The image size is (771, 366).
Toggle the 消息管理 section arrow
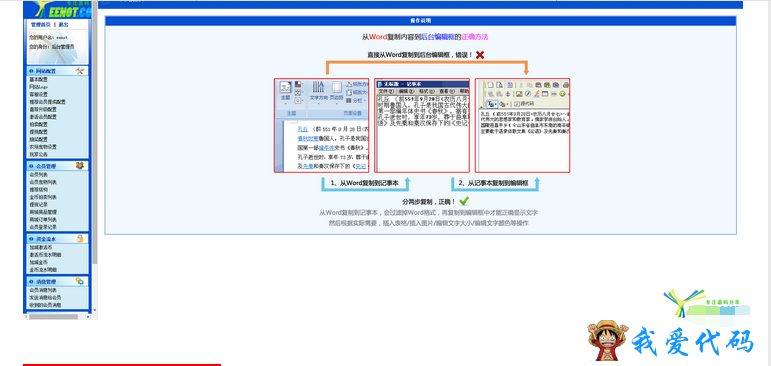tap(31, 281)
